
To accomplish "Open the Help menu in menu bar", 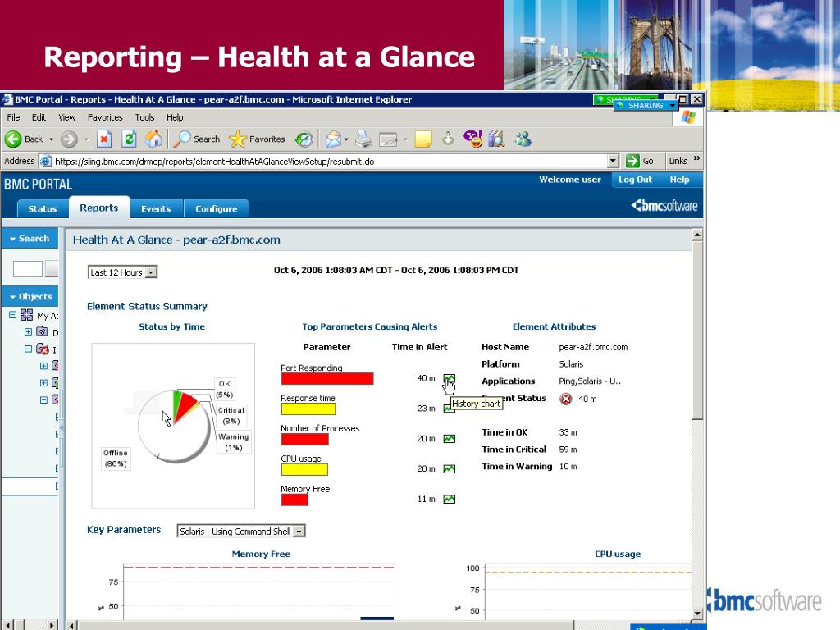I will click(x=175, y=117).
